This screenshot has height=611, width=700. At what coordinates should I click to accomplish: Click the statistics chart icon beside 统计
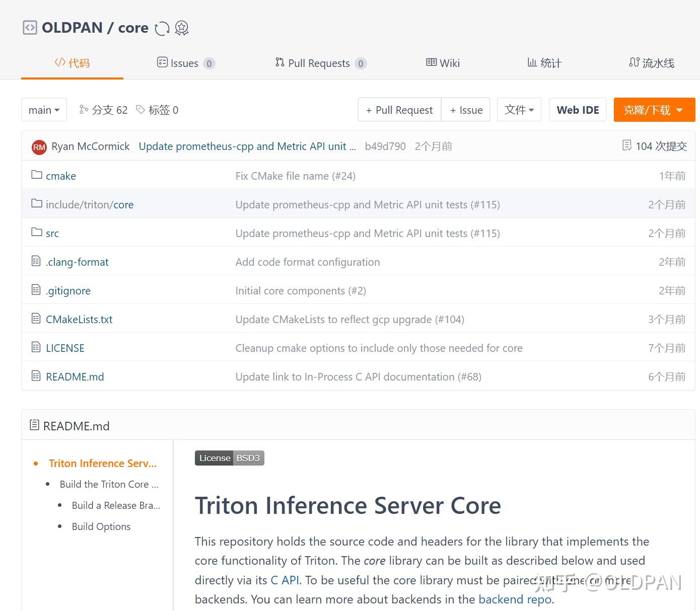[x=531, y=62]
